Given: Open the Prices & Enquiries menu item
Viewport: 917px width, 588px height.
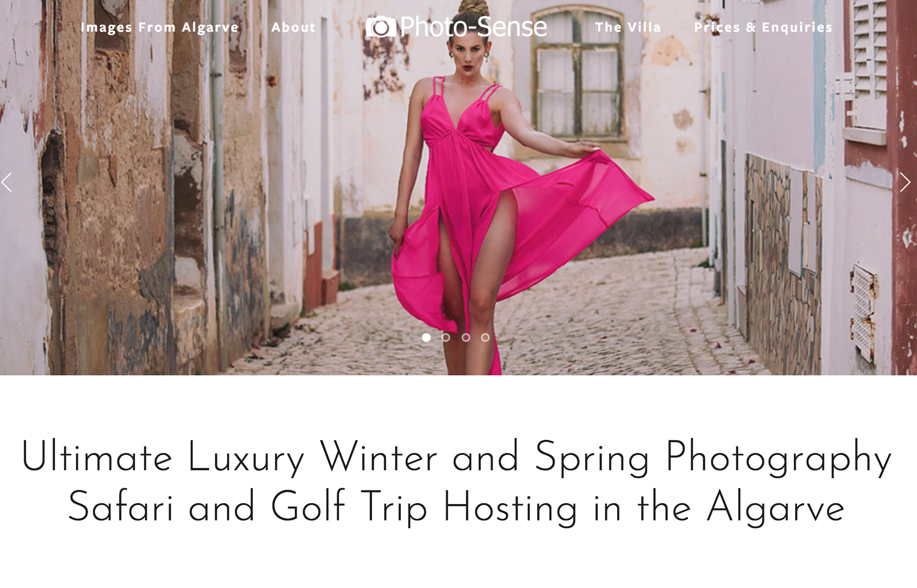Looking at the screenshot, I should [763, 27].
